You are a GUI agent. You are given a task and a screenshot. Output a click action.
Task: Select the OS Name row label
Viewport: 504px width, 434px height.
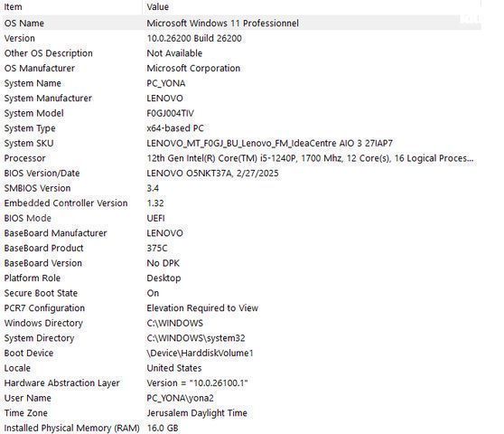pyautogui.click(x=24, y=24)
